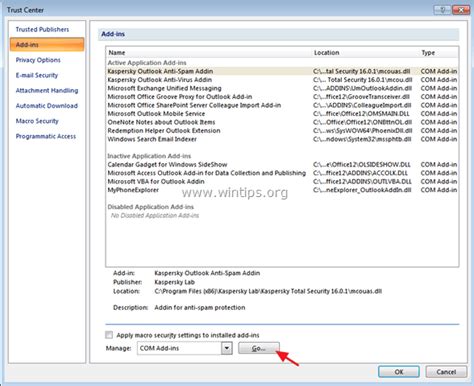Select Kaspersky Outlook Anti-Spam Addin row
The height and width of the screenshot is (386, 474).
click(282, 71)
